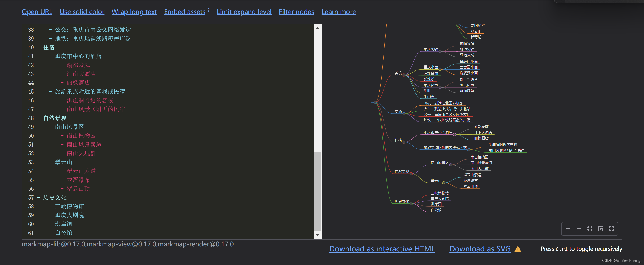Click the toggle recursively spiral icon
Image resolution: width=644 pixels, height=265 pixels.
point(600,229)
